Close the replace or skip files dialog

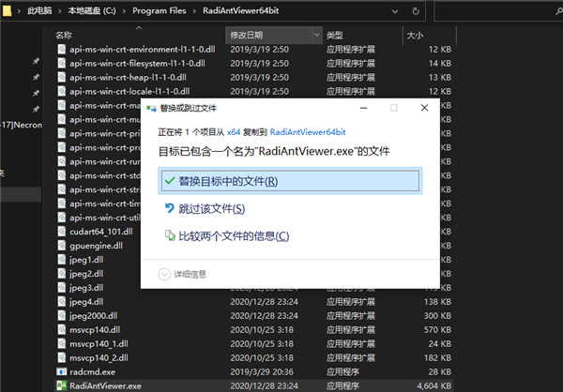click(424, 108)
